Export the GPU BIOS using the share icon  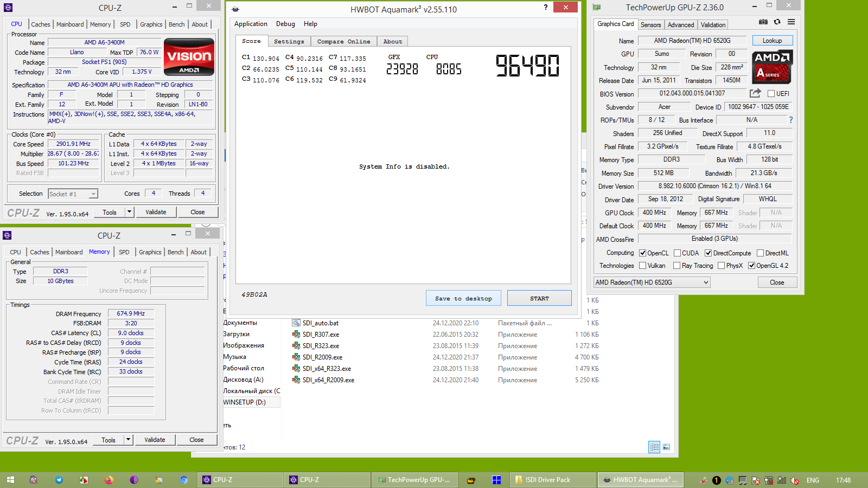pos(755,93)
